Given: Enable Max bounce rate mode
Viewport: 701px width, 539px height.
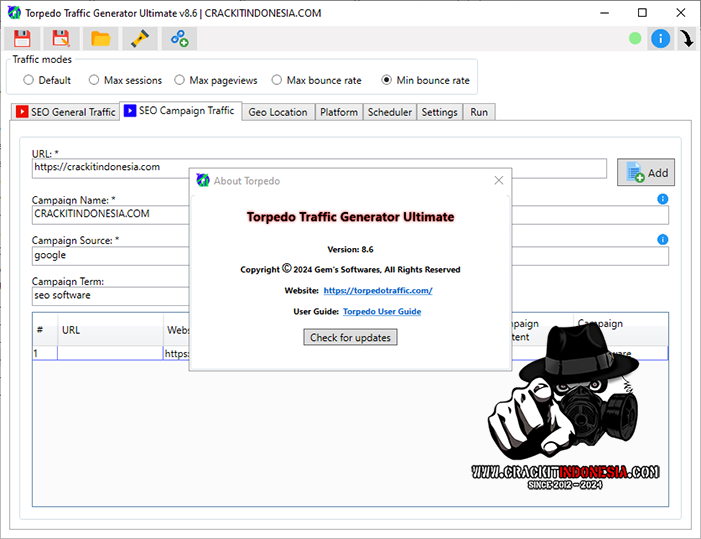Looking at the screenshot, I should [277, 80].
